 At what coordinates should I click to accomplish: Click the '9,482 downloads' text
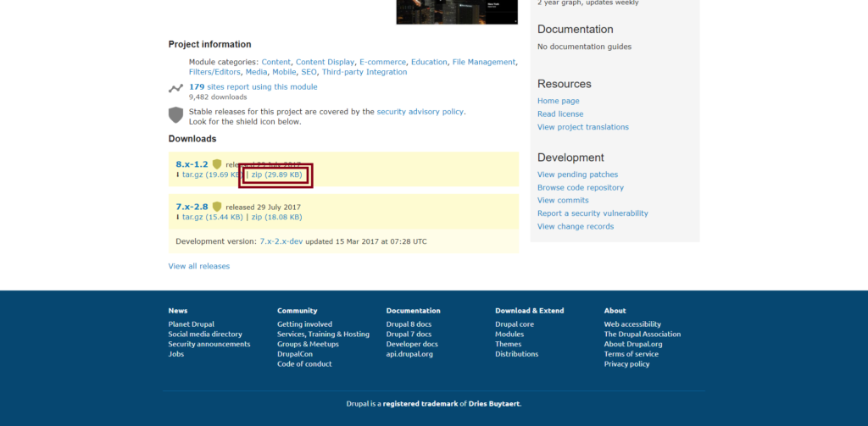(x=218, y=97)
